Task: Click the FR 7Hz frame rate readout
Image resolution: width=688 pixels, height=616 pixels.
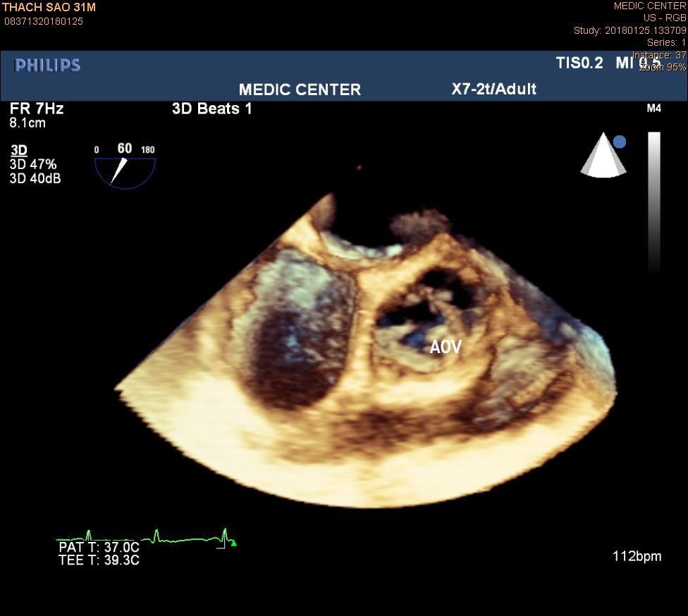Action: (x=37, y=109)
